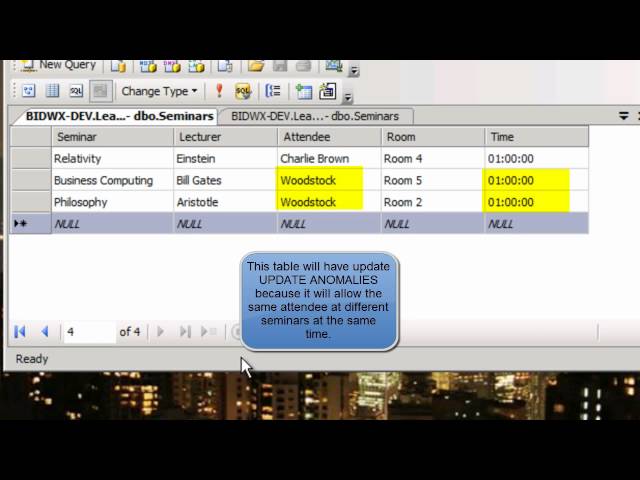The height and width of the screenshot is (480, 640).
Task: Select the Room 2 cell
Action: click(x=433, y=202)
